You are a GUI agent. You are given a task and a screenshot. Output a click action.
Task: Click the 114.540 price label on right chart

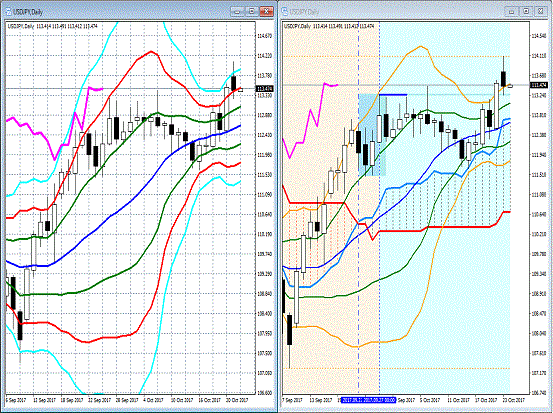tap(539, 36)
